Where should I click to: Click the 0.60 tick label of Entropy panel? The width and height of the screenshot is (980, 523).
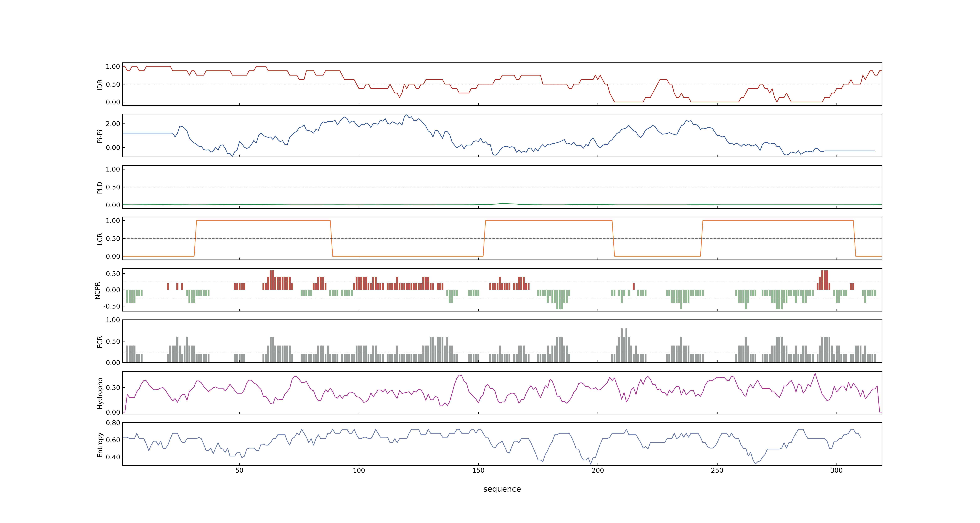[x=113, y=440]
